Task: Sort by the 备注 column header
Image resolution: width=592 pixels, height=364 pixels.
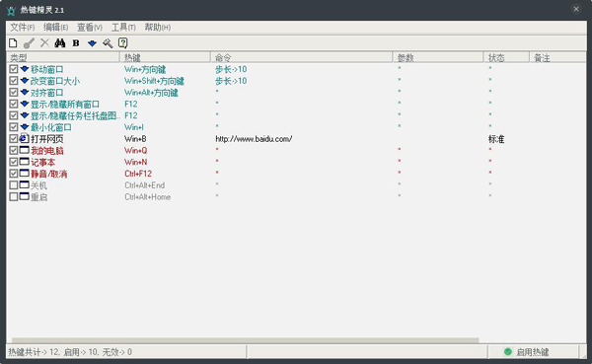Action: click(x=557, y=57)
